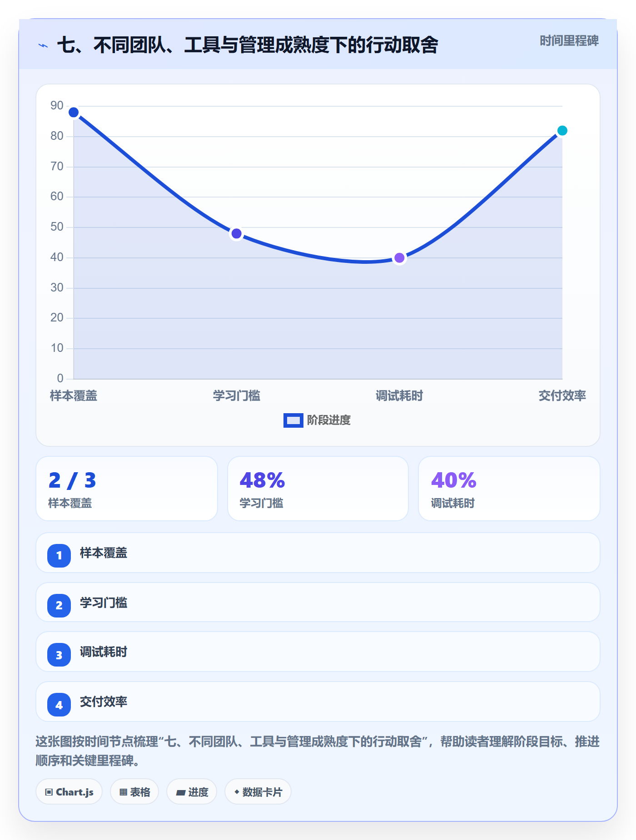Image resolution: width=636 pixels, height=840 pixels.
Task: Click the 时间里程碑 label in the header
Action: (569, 41)
